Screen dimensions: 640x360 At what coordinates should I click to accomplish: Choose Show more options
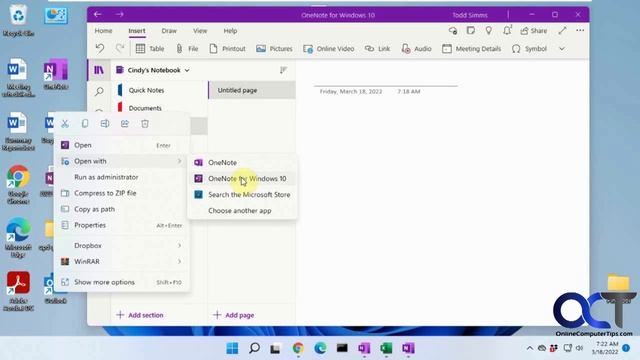[122, 282]
